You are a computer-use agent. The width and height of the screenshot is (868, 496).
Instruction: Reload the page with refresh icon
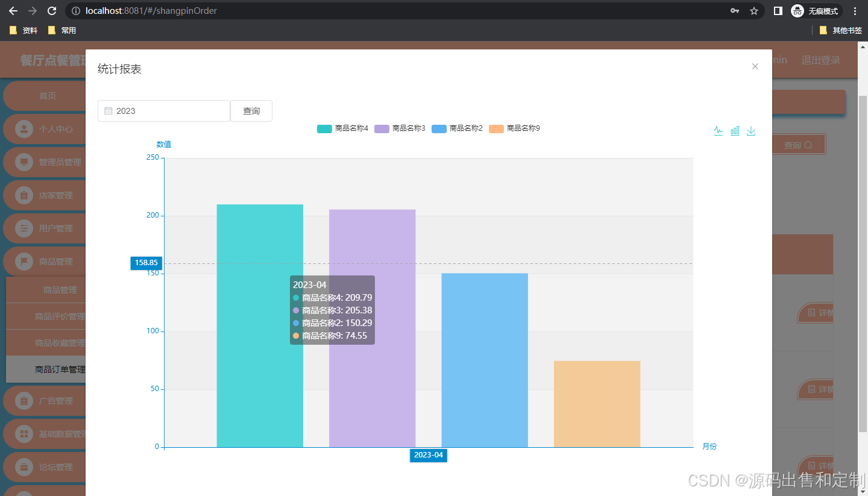click(x=52, y=11)
